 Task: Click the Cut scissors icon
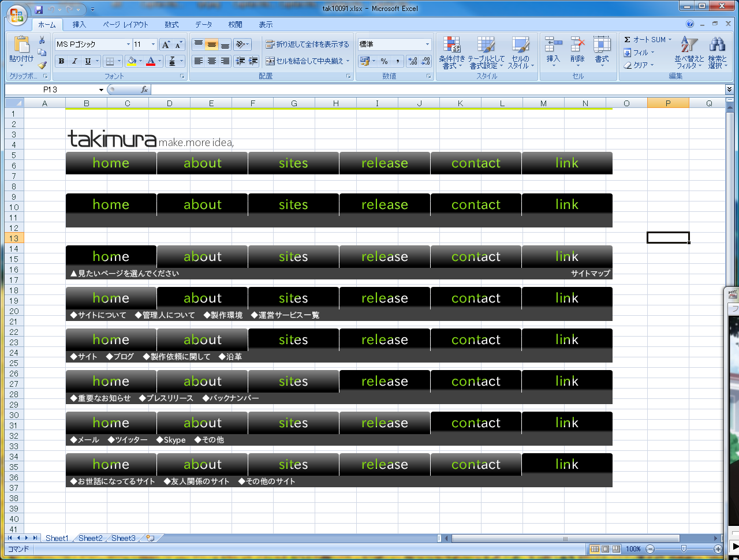(42, 40)
